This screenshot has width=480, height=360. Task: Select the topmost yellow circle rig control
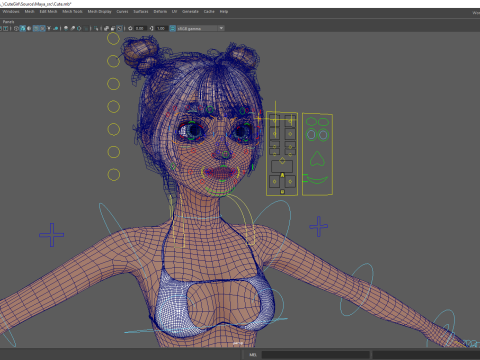tap(113, 38)
